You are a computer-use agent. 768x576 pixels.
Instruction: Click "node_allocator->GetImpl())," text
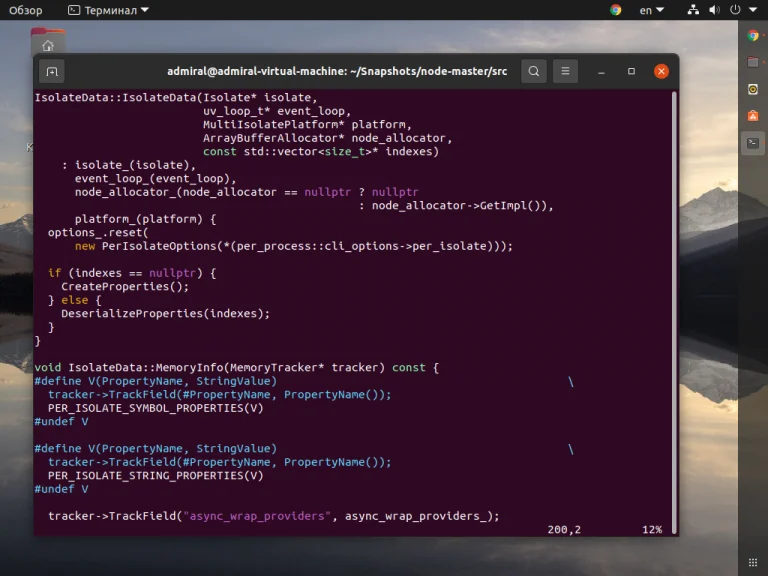point(462,206)
